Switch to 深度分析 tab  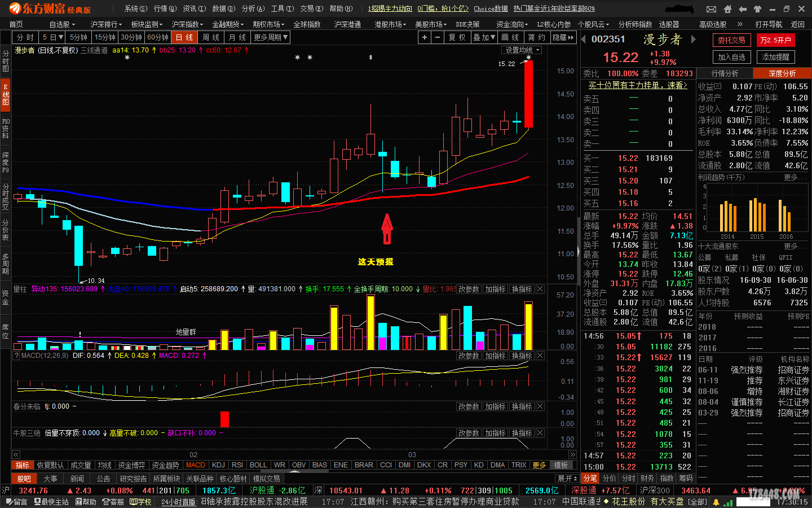tap(782, 73)
